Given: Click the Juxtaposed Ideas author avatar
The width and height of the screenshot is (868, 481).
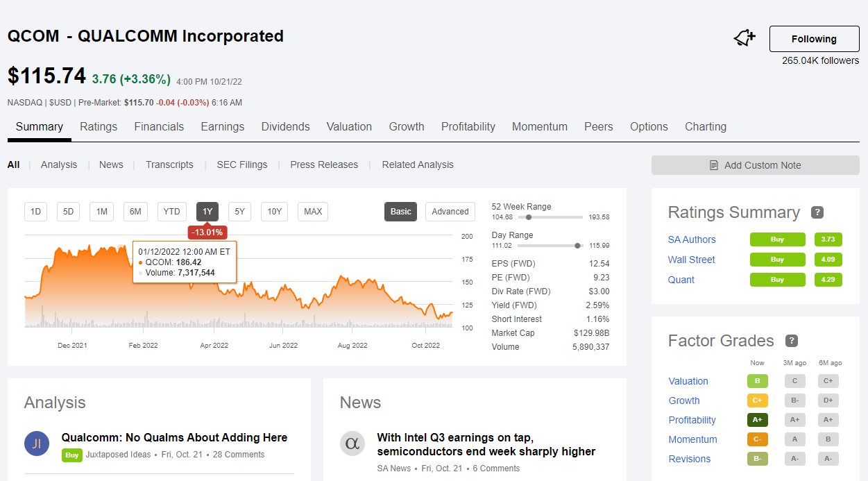Looking at the screenshot, I should (37, 443).
